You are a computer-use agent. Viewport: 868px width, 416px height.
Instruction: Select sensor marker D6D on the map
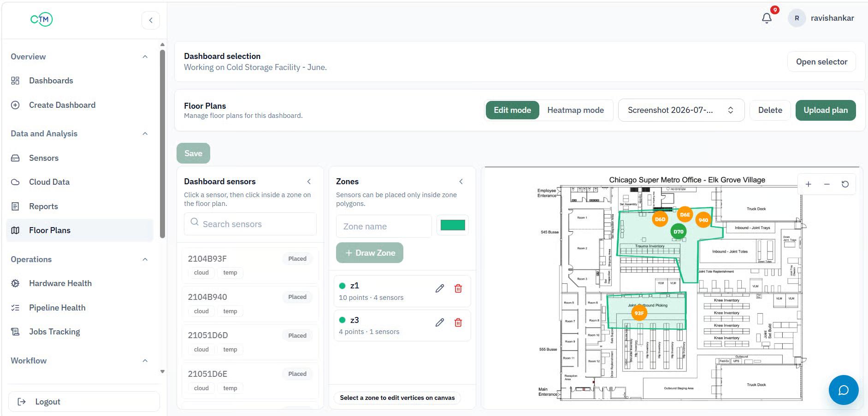[x=660, y=219]
